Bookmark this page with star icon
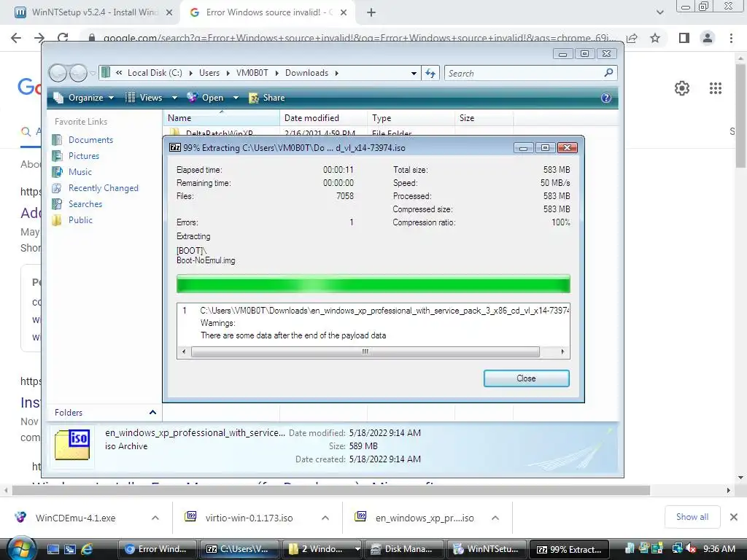This screenshot has width=747, height=560. point(655,38)
